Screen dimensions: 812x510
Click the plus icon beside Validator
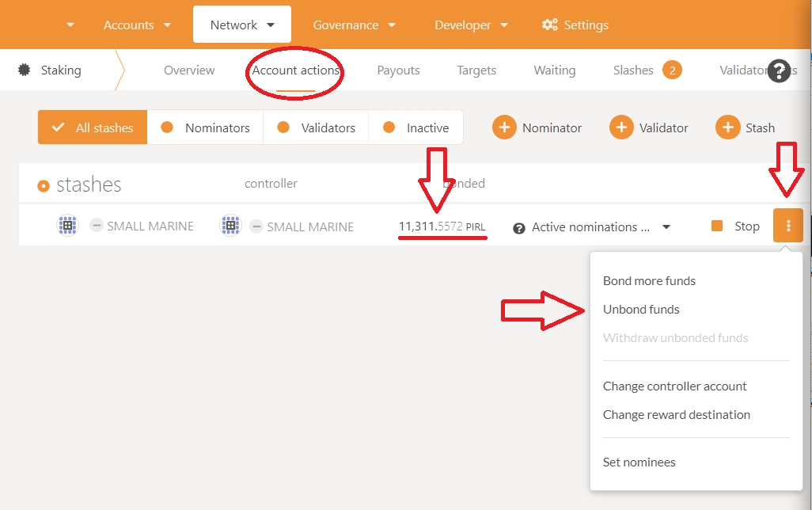[621, 127]
